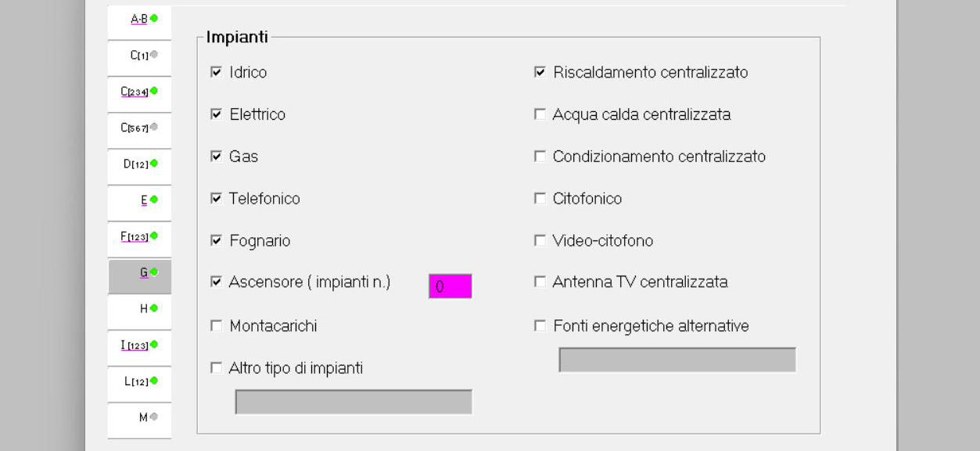Check the Video-citofono checkbox
The image size is (980, 451).
(x=540, y=240)
